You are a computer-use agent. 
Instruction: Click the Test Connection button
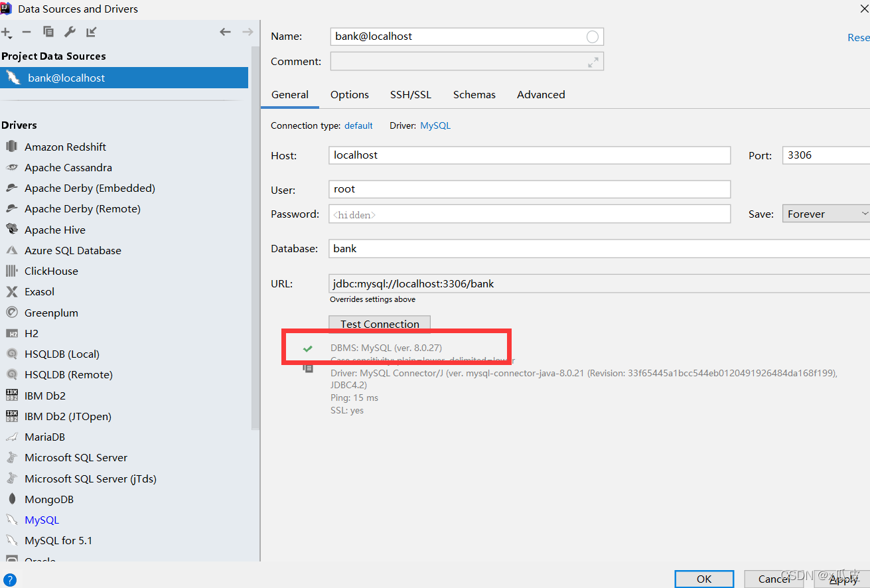(x=379, y=324)
